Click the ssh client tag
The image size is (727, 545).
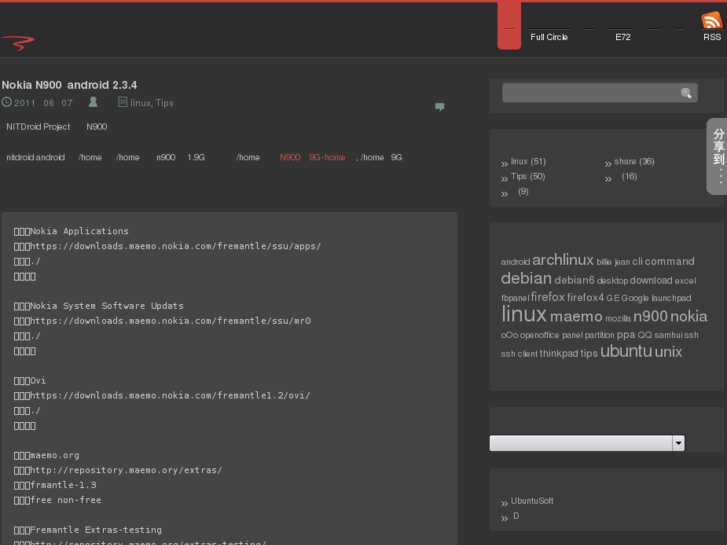[x=519, y=354]
